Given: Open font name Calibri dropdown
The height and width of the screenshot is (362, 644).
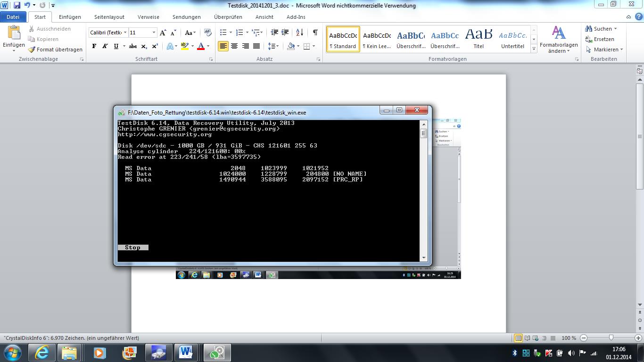Looking at the screenshot, I should click(x=125, y=33).
